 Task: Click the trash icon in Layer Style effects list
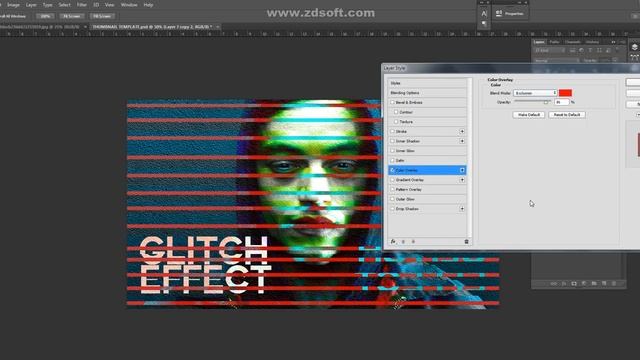point(467,242)
